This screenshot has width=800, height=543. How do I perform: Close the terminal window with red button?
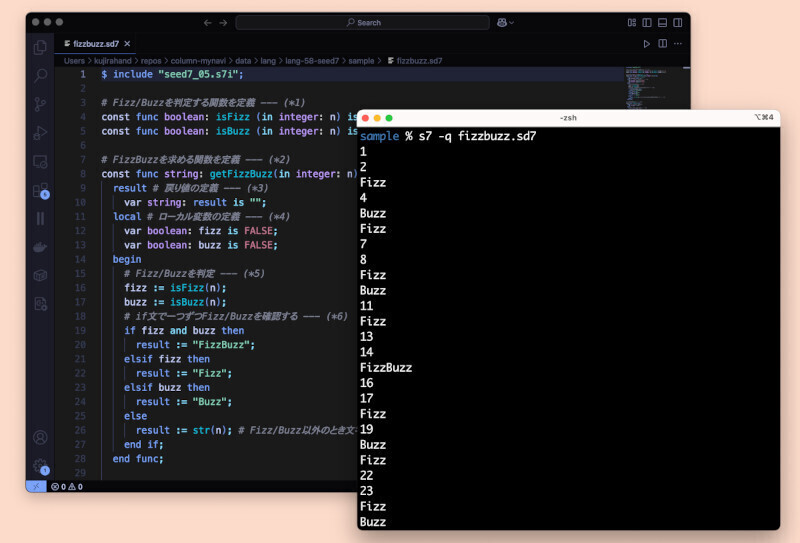365,118
